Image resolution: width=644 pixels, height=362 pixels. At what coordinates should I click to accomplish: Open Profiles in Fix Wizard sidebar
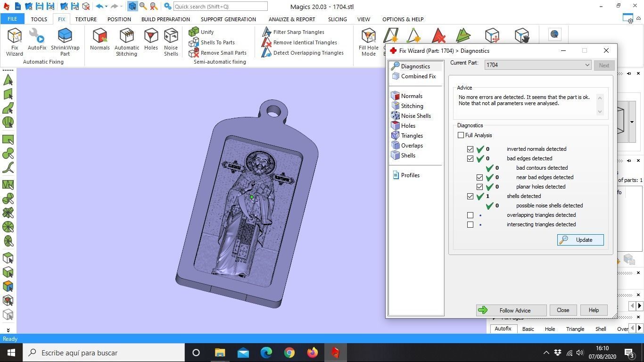(406, 175)
